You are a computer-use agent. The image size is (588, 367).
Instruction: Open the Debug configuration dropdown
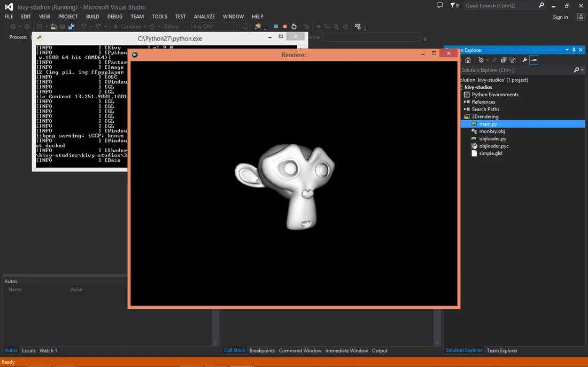pos(175,27)
